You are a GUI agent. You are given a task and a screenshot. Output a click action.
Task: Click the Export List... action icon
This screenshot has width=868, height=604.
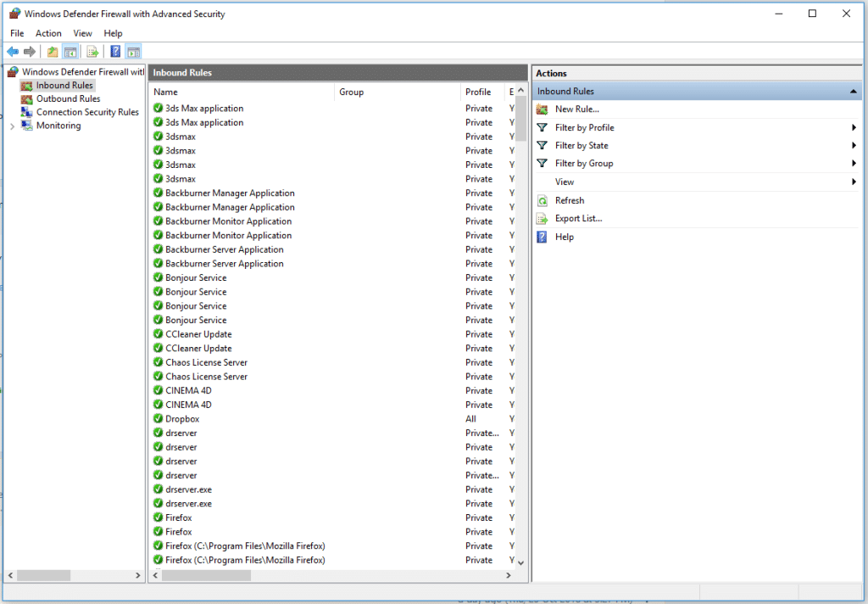pos(542,219)
